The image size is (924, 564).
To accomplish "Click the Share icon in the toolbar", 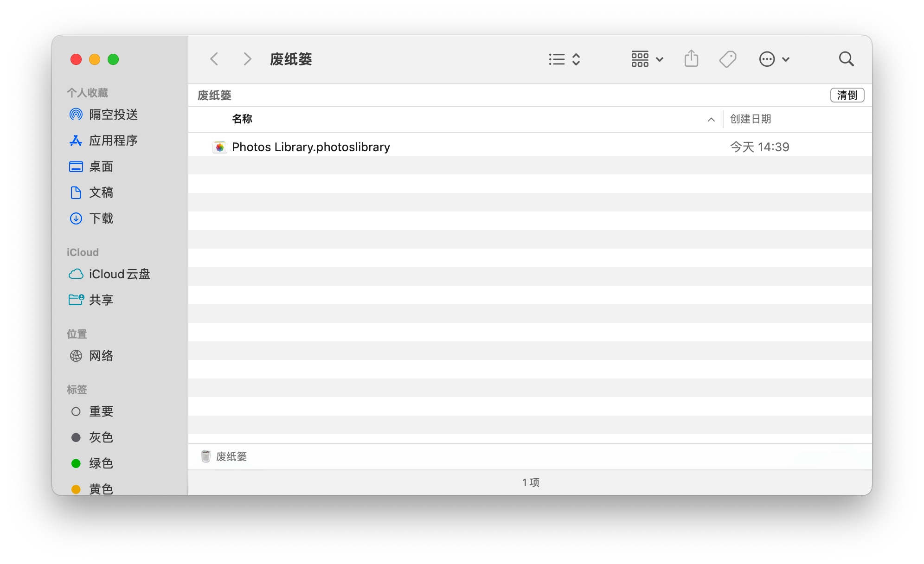I will (692, 59).
